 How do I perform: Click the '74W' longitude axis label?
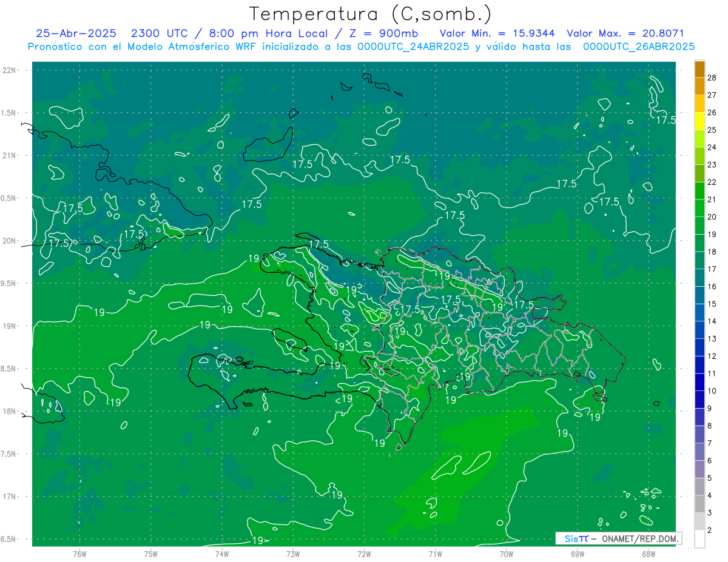coord(221,554)
